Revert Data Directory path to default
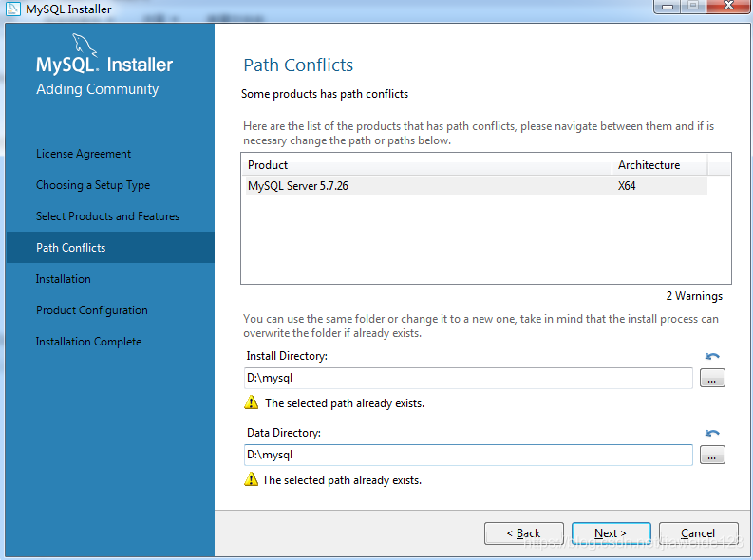This screenshot has width=753, height=560. pos(712,433)
